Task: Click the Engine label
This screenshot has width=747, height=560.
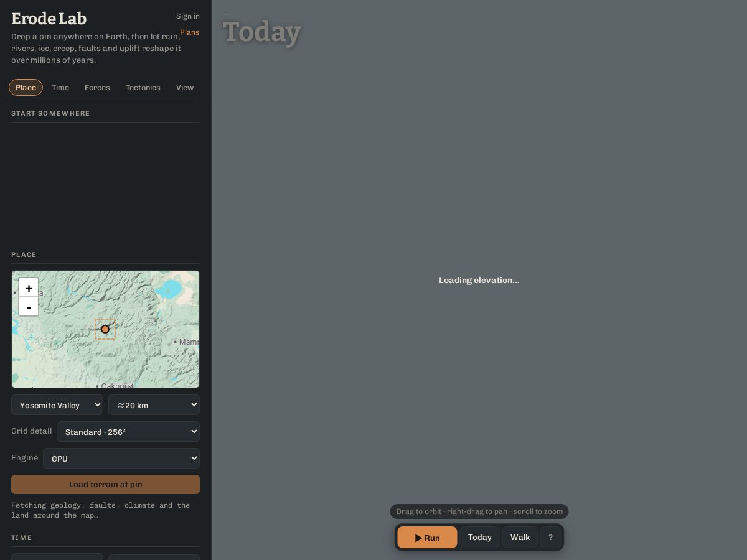Action: coord(25,458)
